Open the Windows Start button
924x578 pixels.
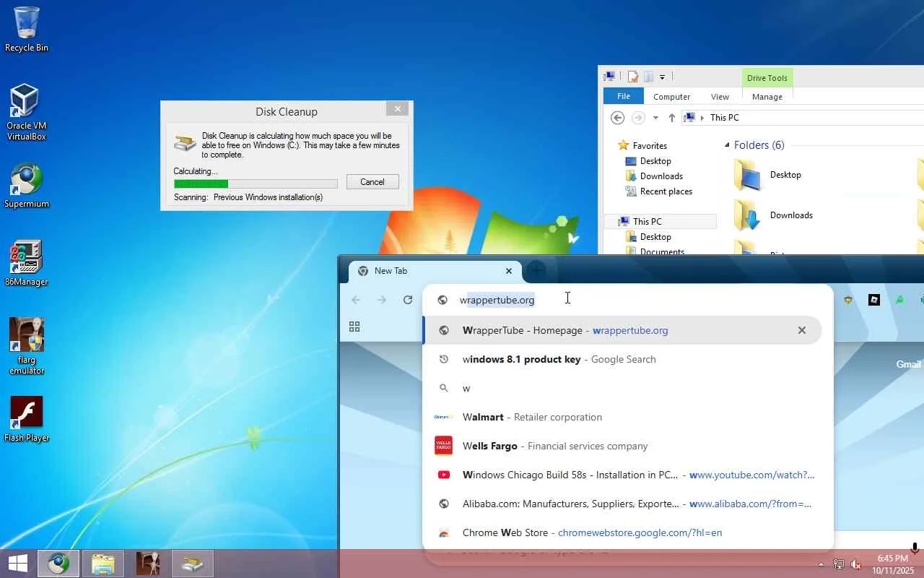17,564
